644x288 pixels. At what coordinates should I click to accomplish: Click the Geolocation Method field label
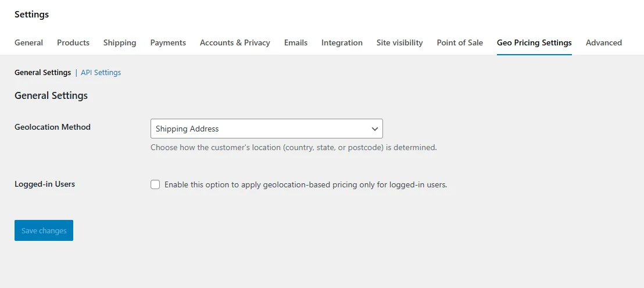52,127
